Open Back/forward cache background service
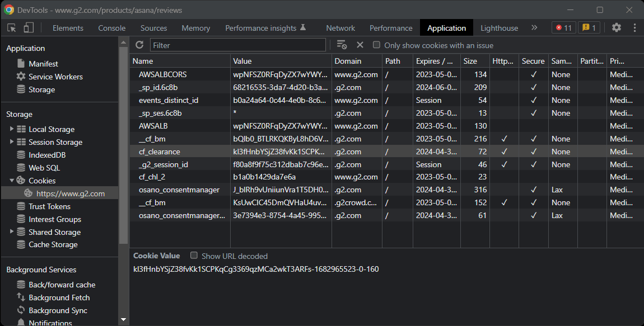 point(62,285)
